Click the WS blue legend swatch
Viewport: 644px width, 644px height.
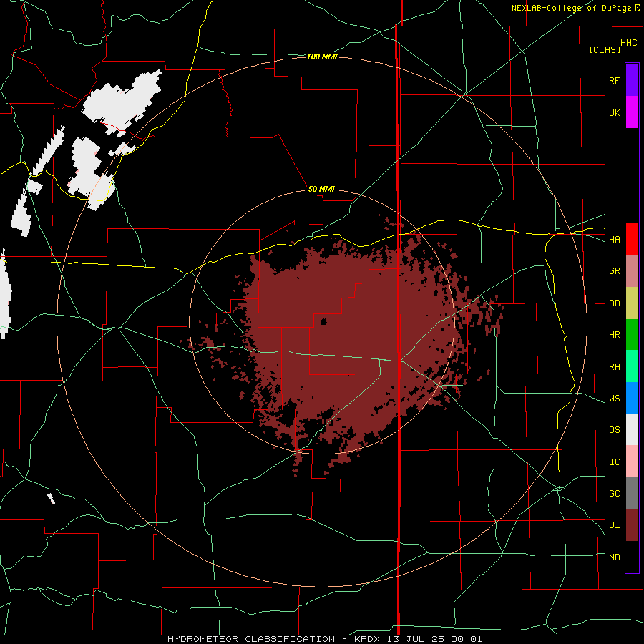click(632, 398)
